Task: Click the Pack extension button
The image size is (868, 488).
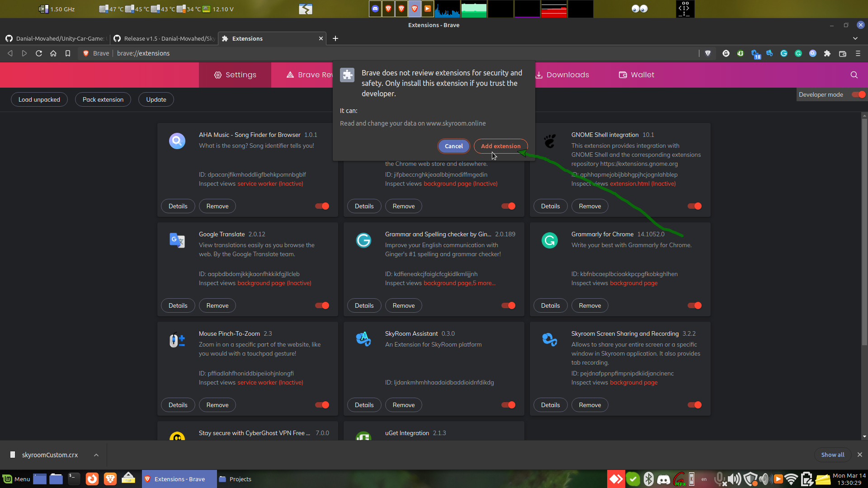Action: [x=103, y=99]
